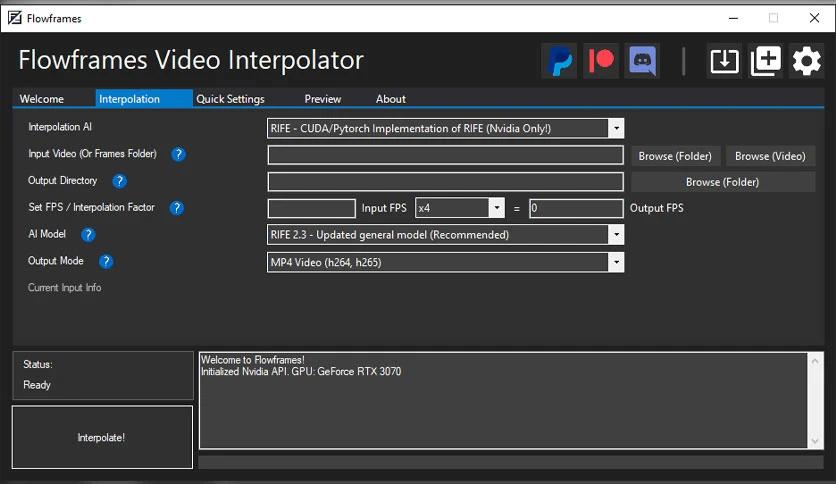
Task: Click the log scrollbar down arrow
Action: (x=815, y=441)
